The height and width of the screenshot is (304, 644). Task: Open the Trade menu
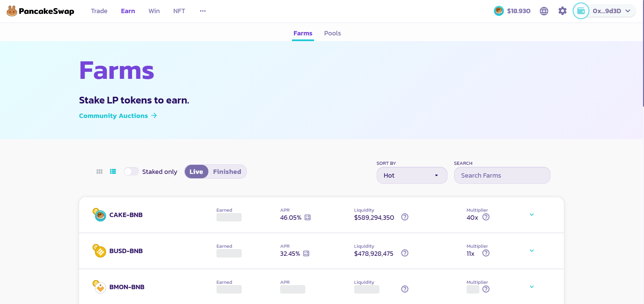coord(99,11)
